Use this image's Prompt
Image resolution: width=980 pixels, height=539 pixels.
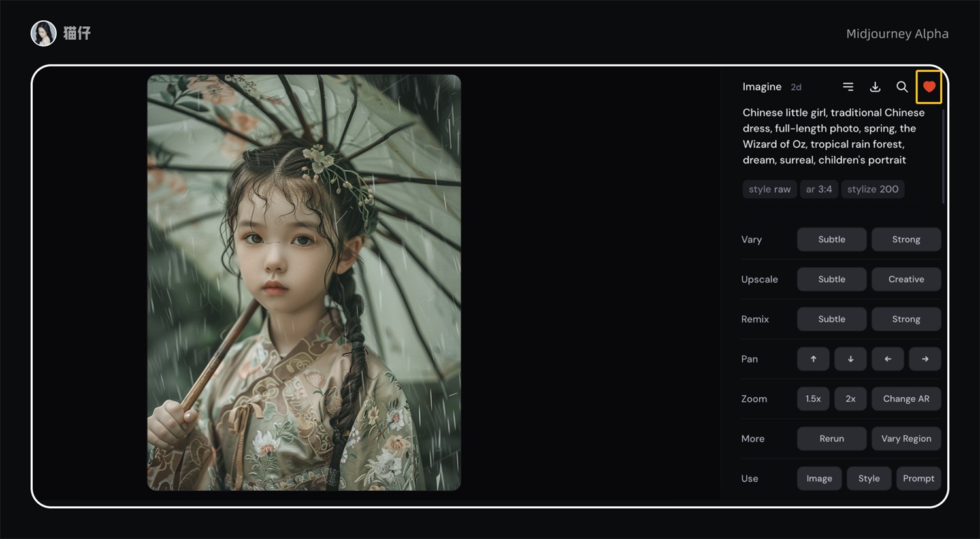(918, 478)
